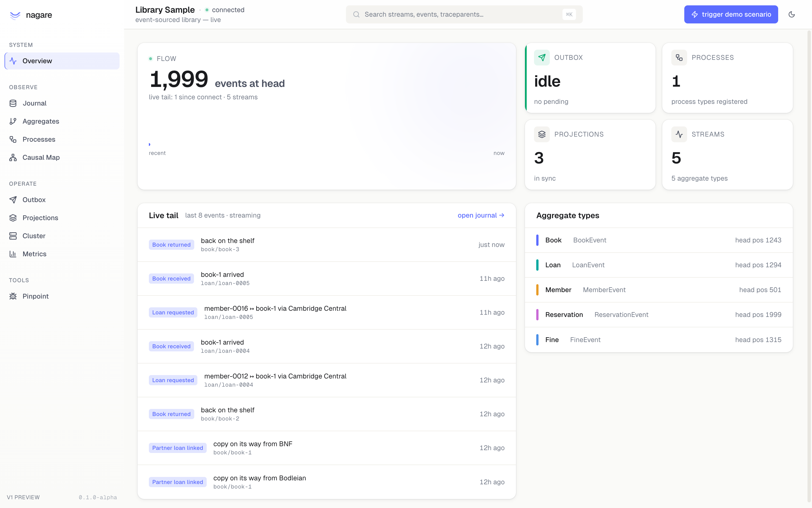
Task: Open the Outbox idle status card
Action: coord(590,78)
